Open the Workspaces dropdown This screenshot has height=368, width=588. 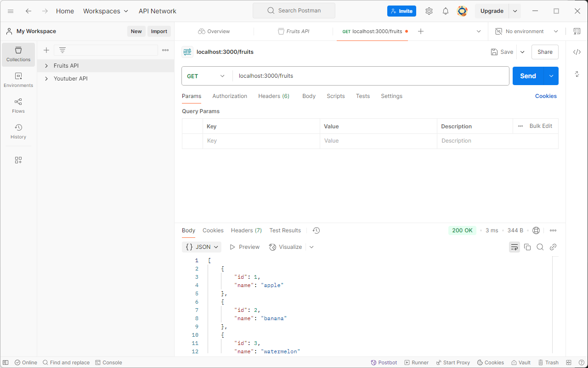[106, 11]
